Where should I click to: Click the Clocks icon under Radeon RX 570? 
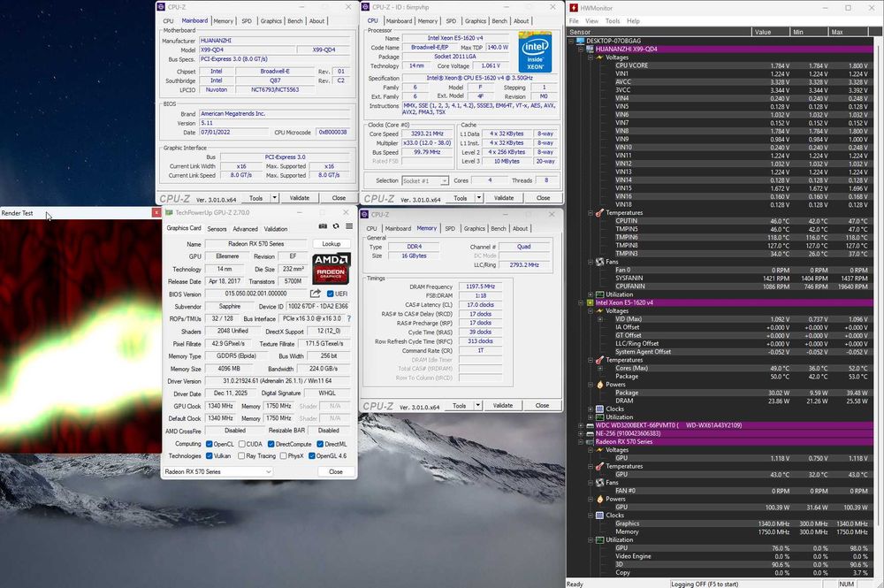(x=599, y=515)
